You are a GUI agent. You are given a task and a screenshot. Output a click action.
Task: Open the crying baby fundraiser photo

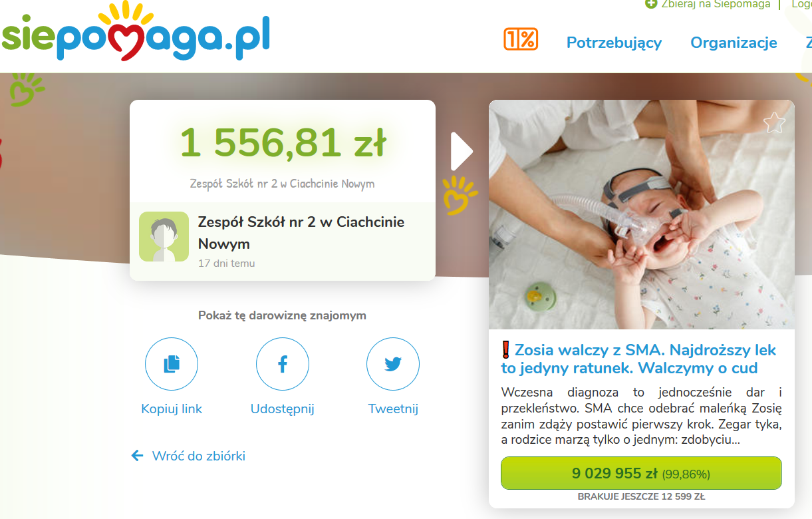click(642, 214)
